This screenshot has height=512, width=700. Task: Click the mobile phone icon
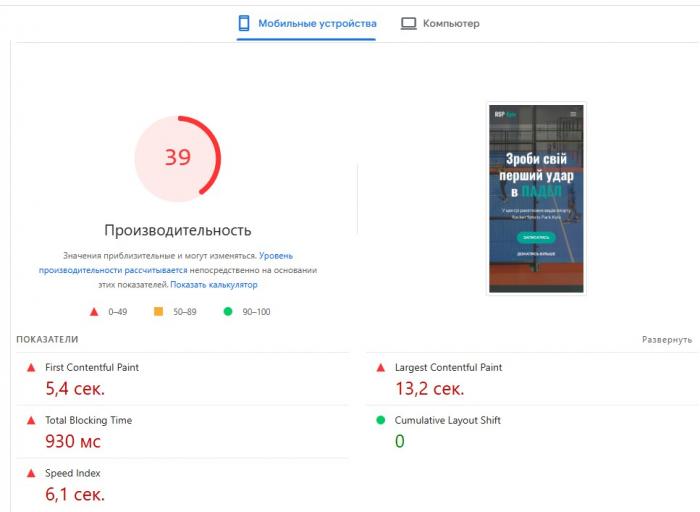(244, 23)
